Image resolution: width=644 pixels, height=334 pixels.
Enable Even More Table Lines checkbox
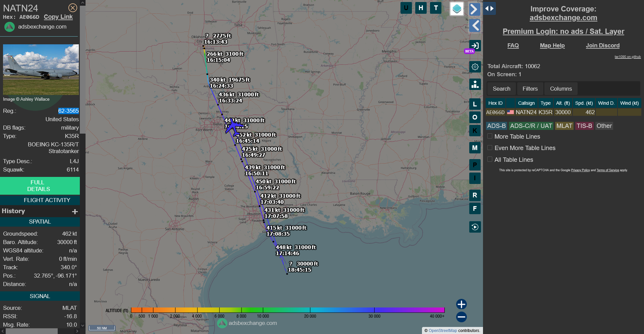click(490, 148)
